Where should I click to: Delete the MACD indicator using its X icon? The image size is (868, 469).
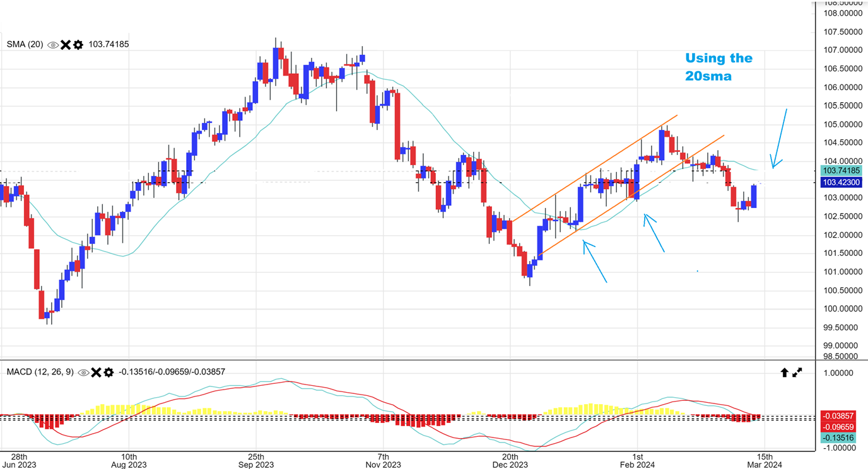(96, 373)
